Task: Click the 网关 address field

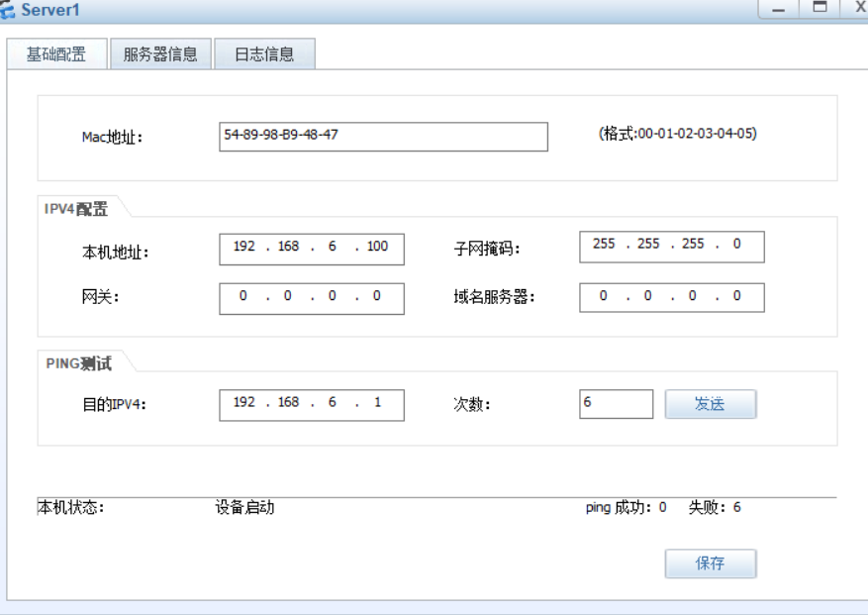Action: 312,299
